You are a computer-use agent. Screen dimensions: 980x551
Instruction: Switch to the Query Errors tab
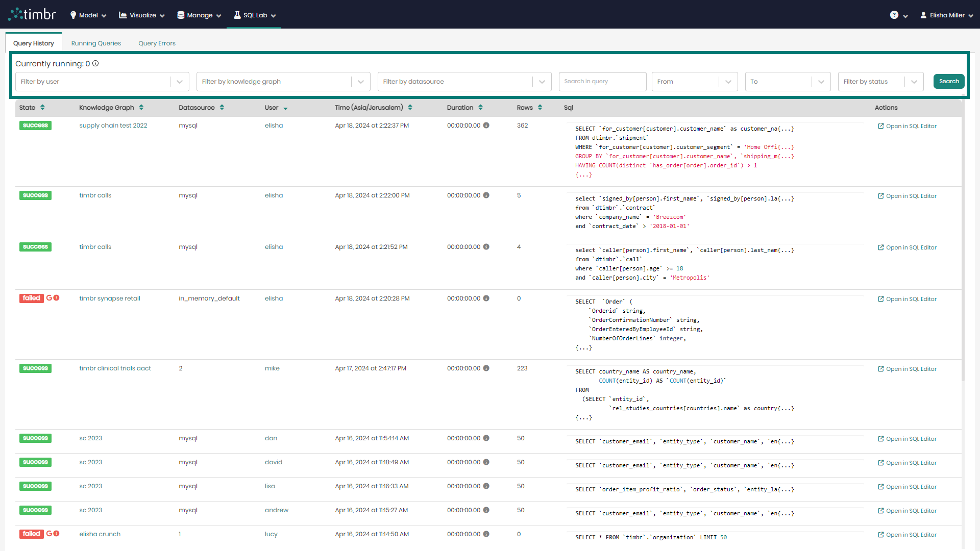(x=156, y=43)
